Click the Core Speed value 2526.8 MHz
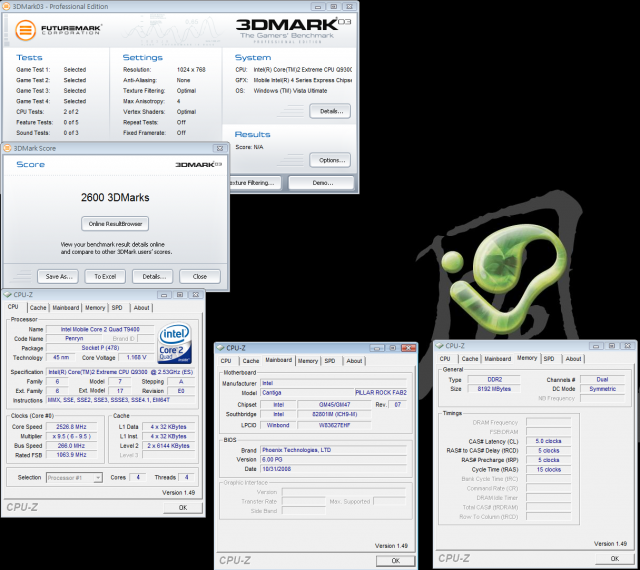The height and width of the screenshot is (570, 640). click(71, 427)
